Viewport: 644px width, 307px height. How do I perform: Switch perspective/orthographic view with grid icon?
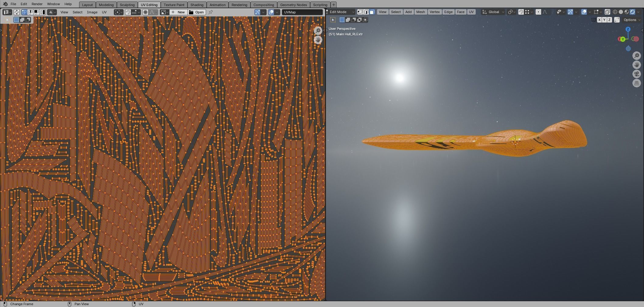(x=637, y=83)
